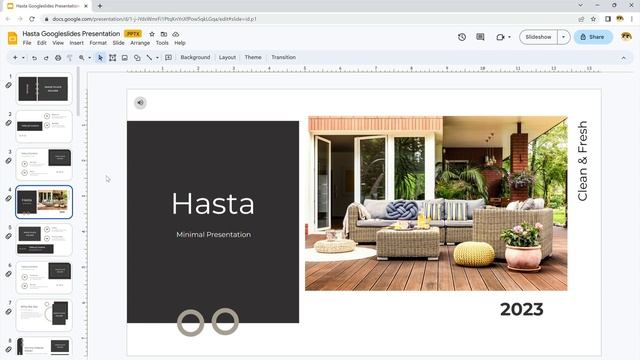Expand the video call dropdown arrow
This screenshot has height=360, width=640.
tap(509, 37)
